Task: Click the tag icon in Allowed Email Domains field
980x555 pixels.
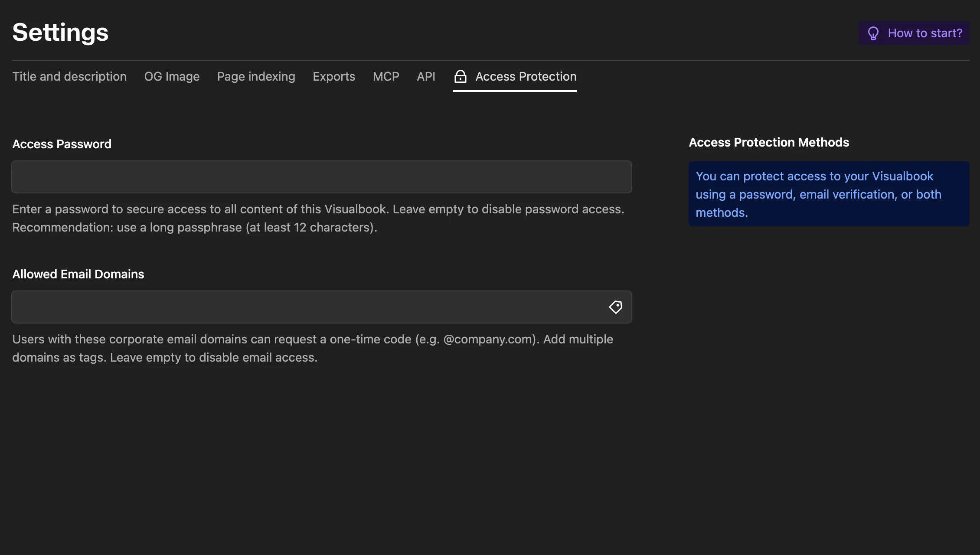Action: coord(615,307)
